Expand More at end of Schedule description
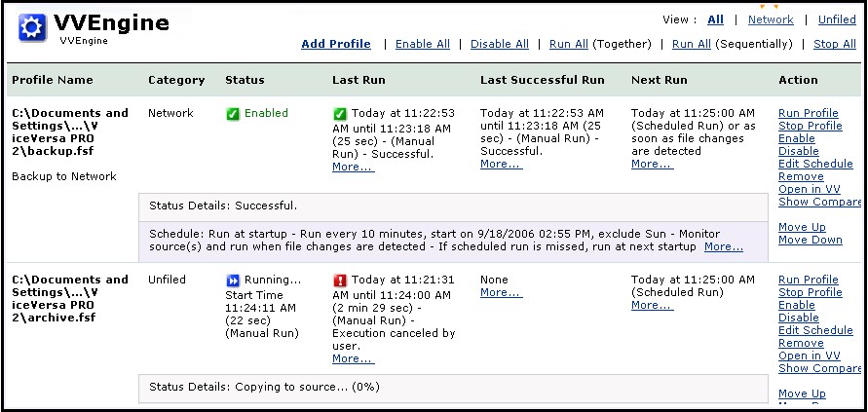868x412 pixels. click(724, 247)
